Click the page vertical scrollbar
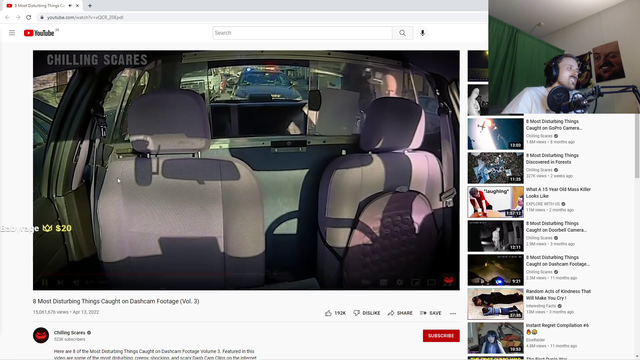 click(x=637, y=146)
